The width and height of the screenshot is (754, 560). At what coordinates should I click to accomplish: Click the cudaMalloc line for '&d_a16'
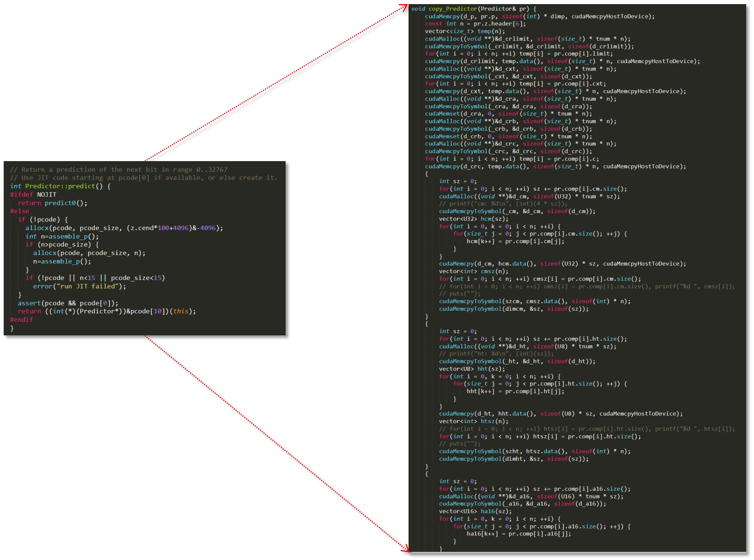point(531,496)
